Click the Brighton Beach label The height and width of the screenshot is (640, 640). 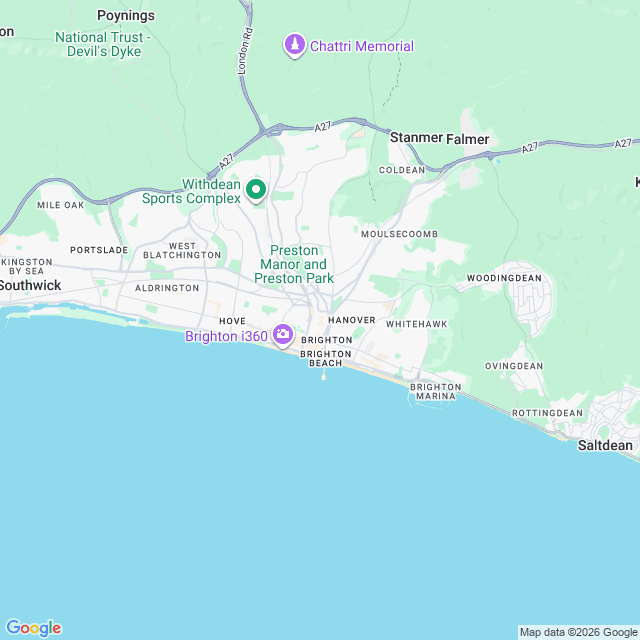326,358
